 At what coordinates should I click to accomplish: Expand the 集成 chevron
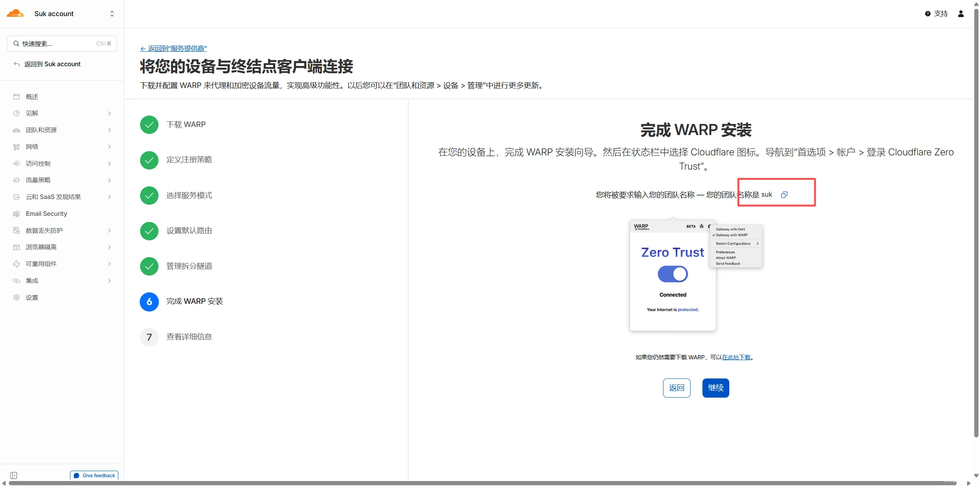click(x=109, y=281)
